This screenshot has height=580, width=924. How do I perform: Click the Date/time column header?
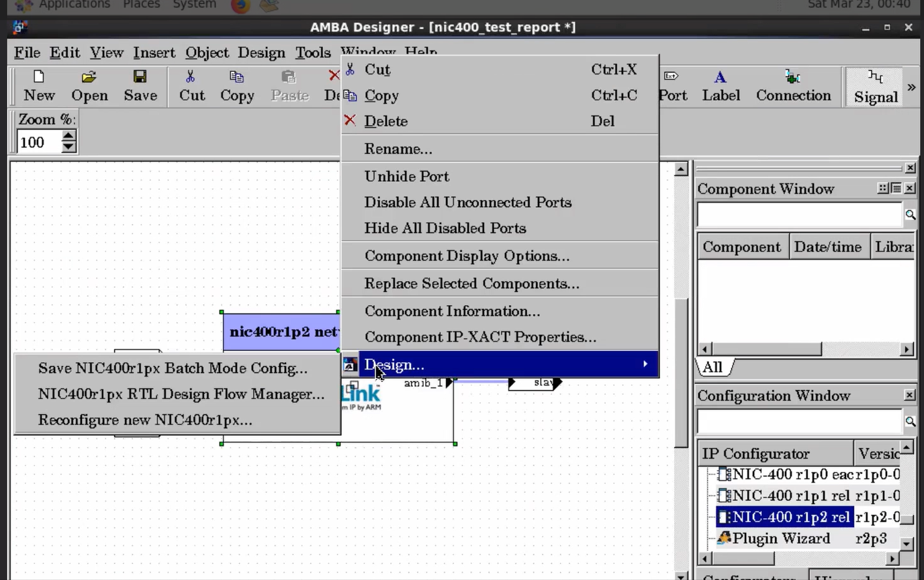829,247
